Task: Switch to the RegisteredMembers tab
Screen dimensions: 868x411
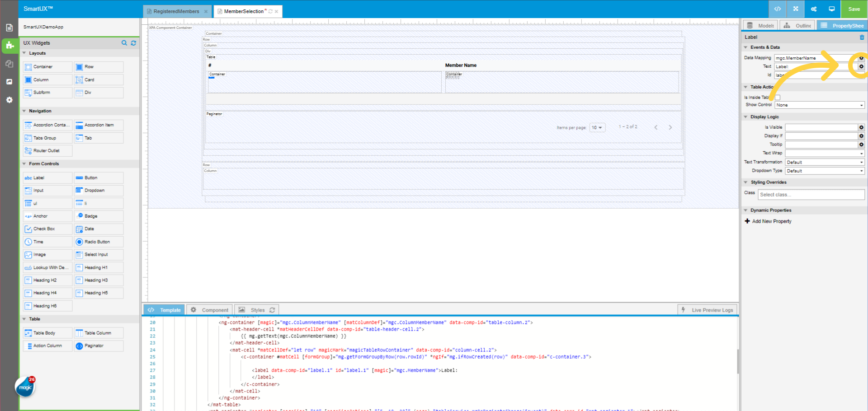Action: (x=176, y=11)
